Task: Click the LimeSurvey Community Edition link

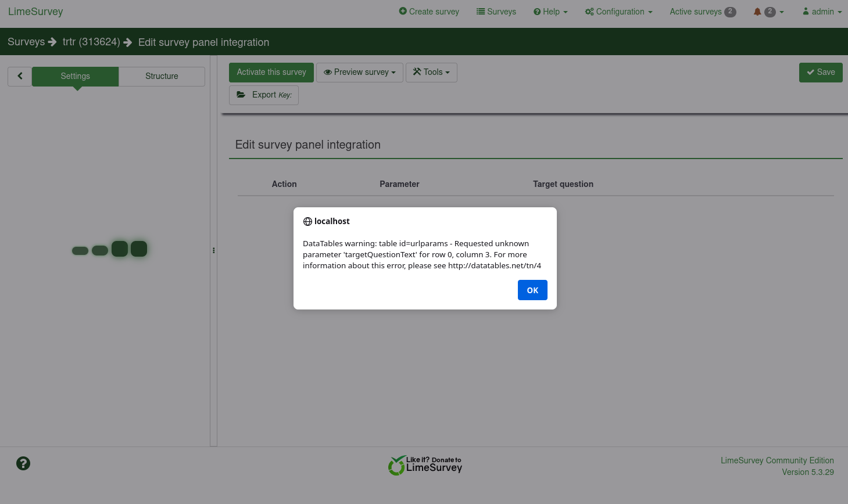Action: [777, 460]
